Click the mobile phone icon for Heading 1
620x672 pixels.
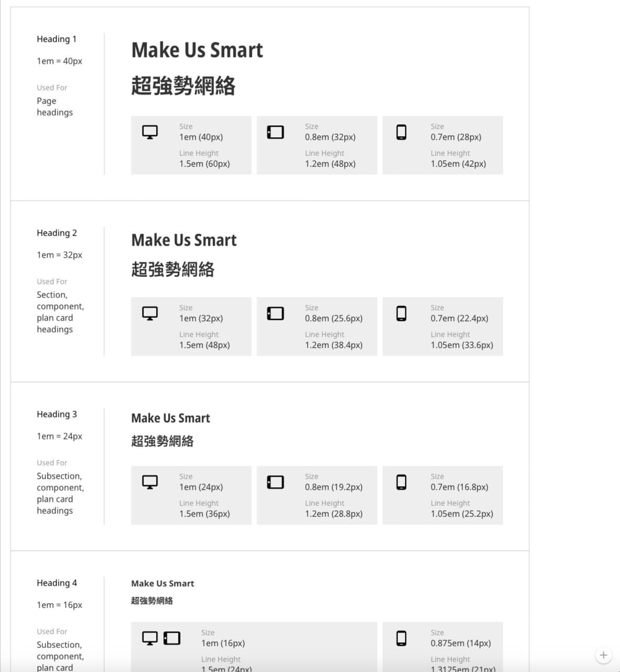pos(401,132)
